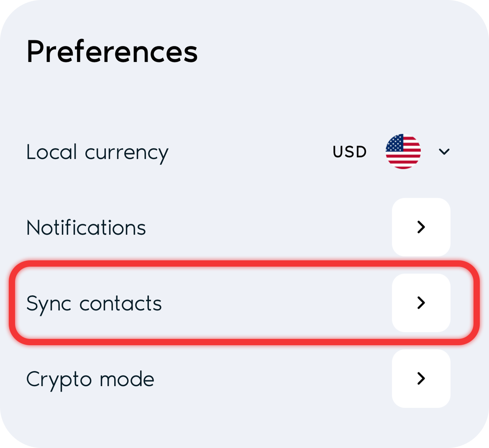
Task: Click the blank space right of Crypto mode text
Action: click(x=273, y=379)
